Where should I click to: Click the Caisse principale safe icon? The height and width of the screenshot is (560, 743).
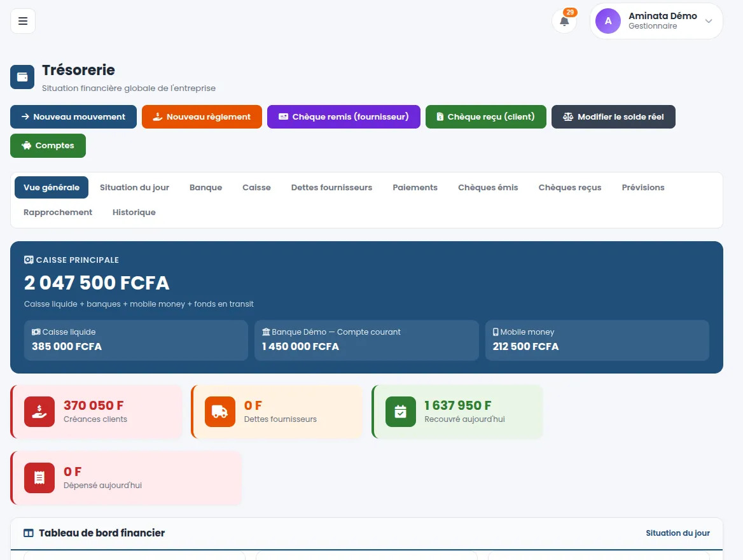(29, 260)
